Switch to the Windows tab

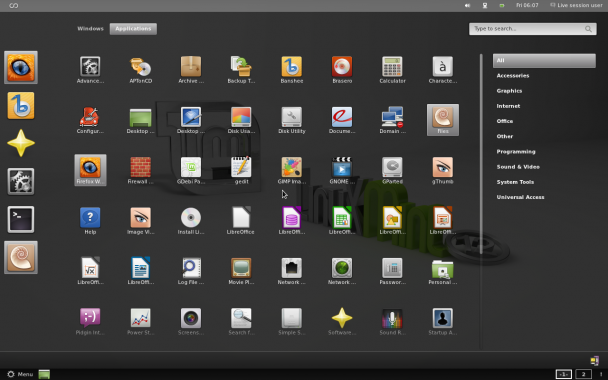pos(90,29)
